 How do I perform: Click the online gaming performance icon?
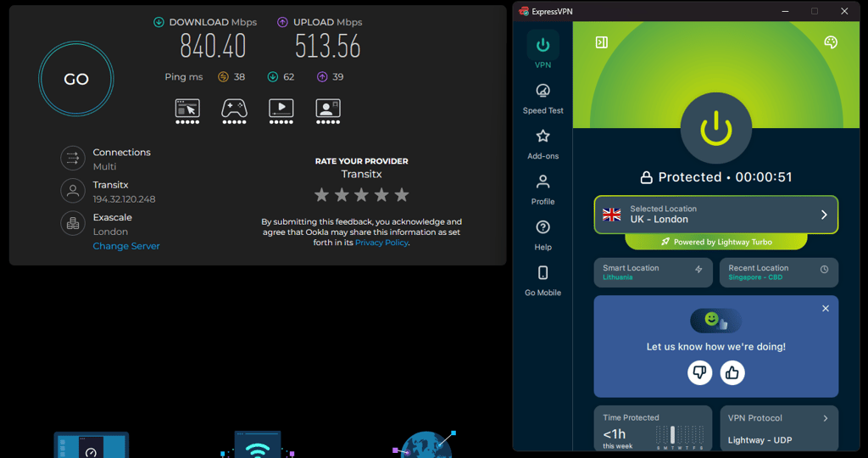234,111
